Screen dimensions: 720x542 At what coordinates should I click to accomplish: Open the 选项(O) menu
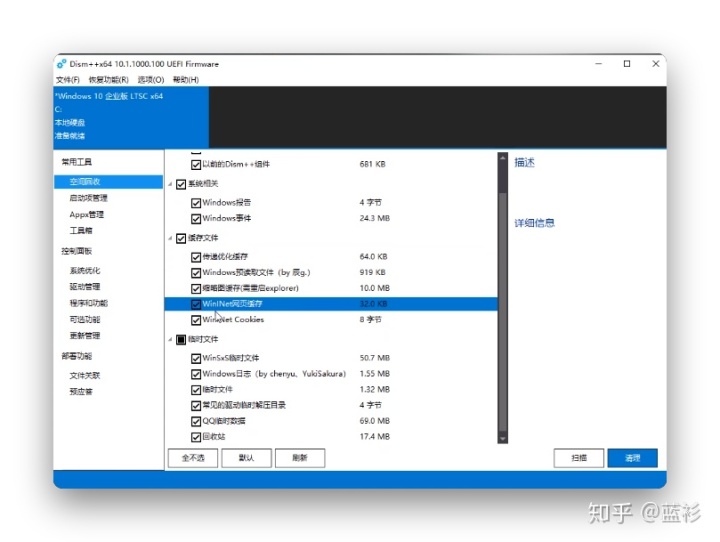coord(151,79)
